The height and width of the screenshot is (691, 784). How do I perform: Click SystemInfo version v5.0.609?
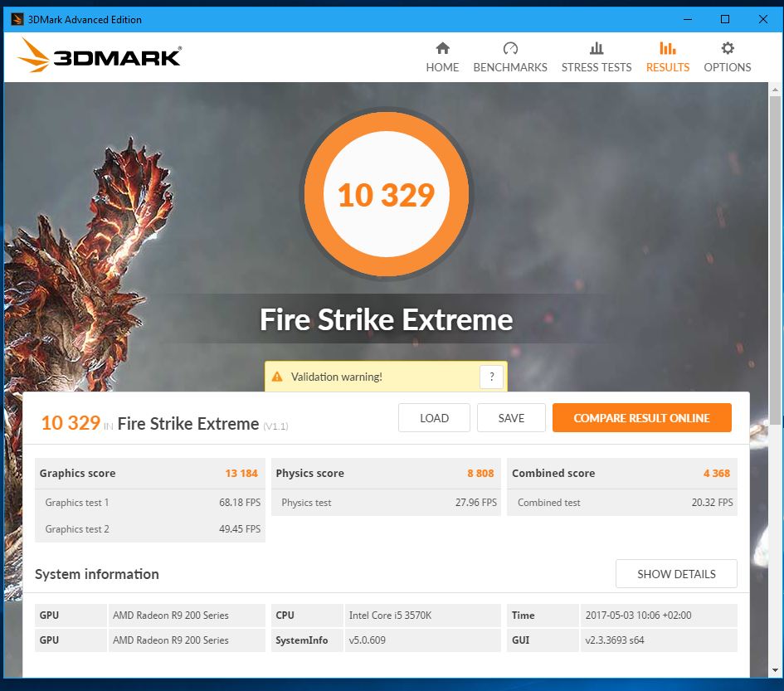367,640
